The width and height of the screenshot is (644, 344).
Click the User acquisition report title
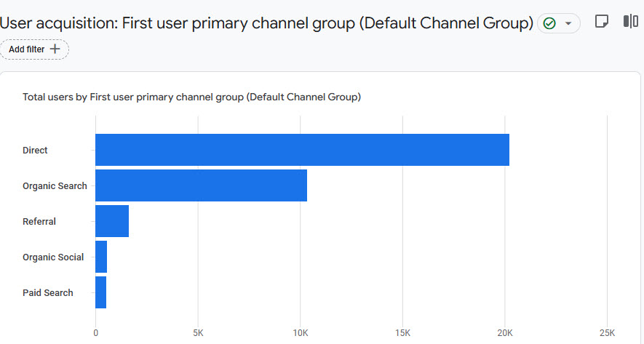coord(266,23)
